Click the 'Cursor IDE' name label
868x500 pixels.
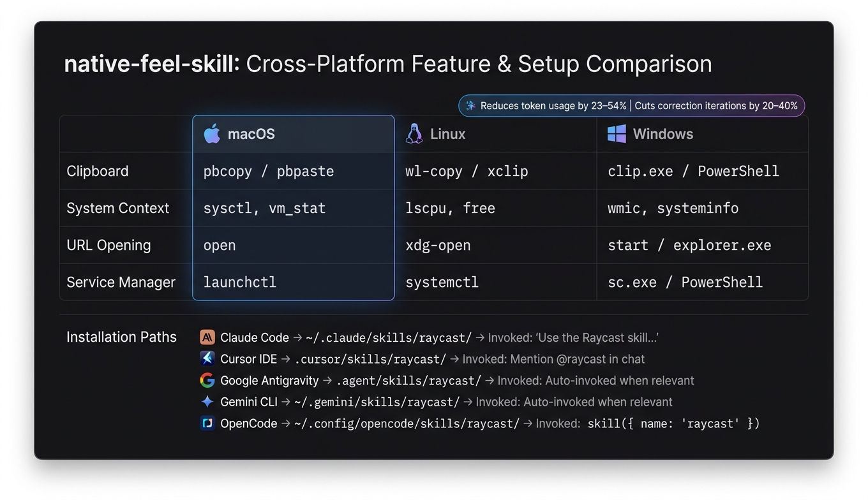[x=249, y=359]
